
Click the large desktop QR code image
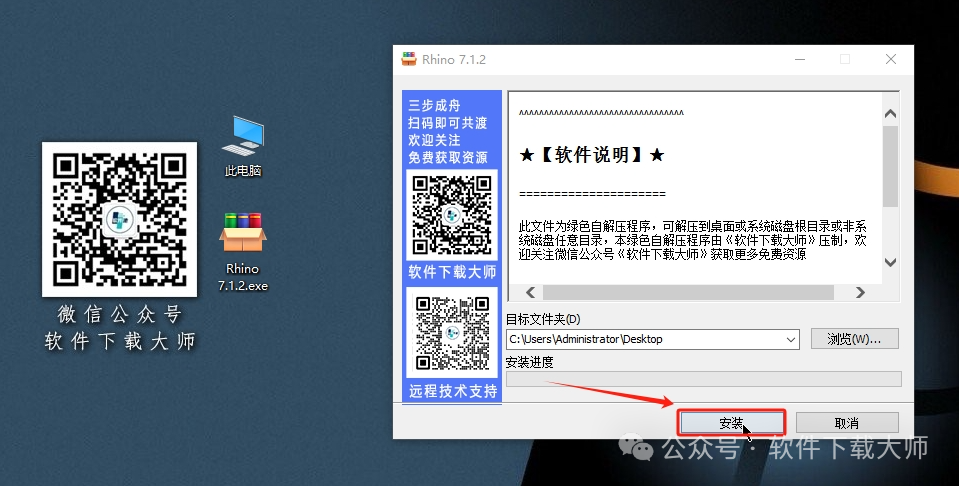119,219
